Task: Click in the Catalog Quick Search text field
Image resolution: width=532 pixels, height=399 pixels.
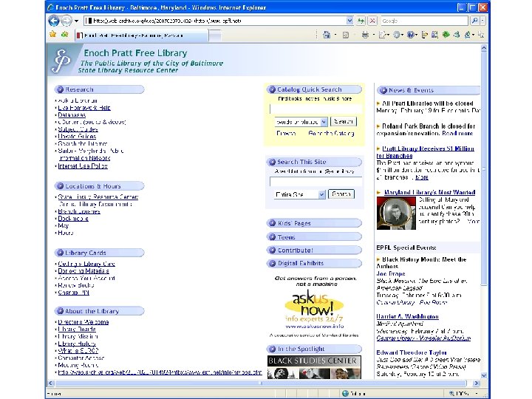Action: point(316,109)
